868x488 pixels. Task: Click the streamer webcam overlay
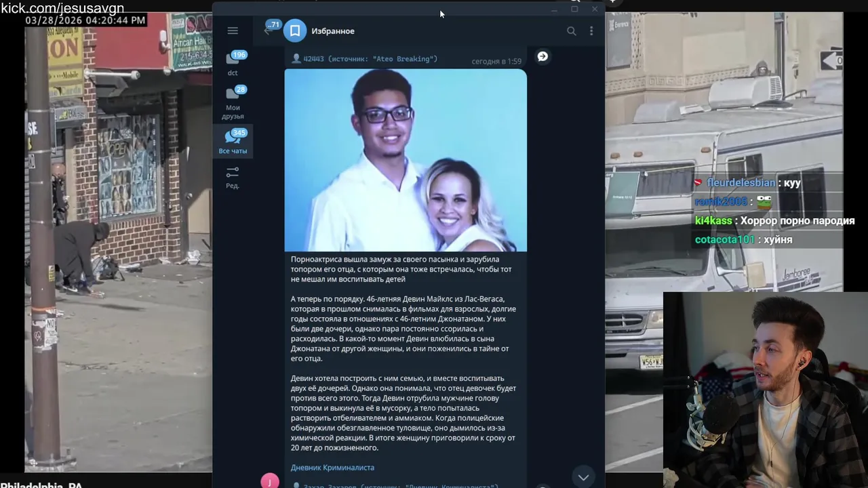click(766, 390)
